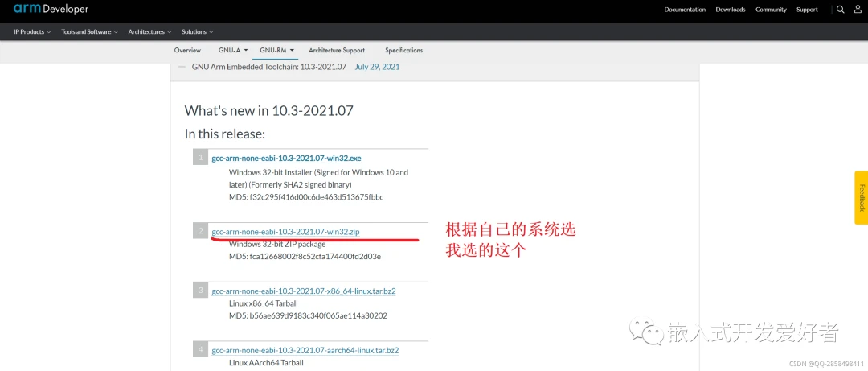Open the site search magnifier icon
Image resolution: width=868 pixels, height=371 pixels.
pos(841,10)
